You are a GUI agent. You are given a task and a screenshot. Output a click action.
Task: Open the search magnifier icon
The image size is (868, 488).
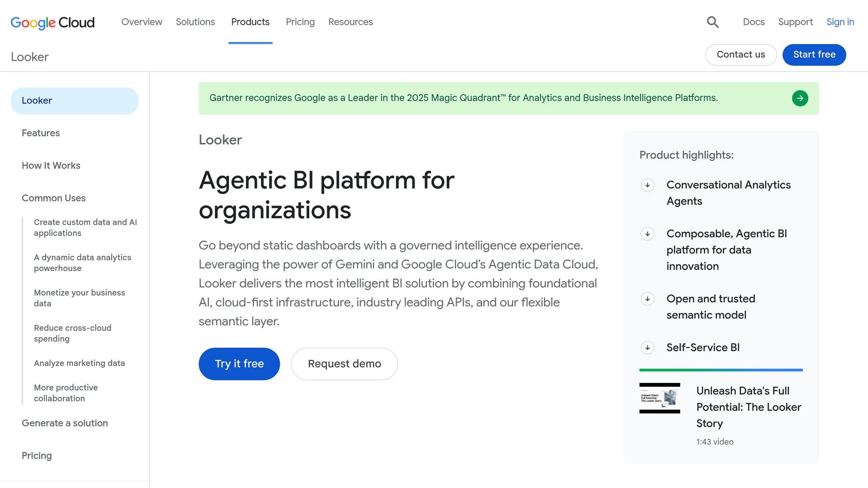pos(712,22)
